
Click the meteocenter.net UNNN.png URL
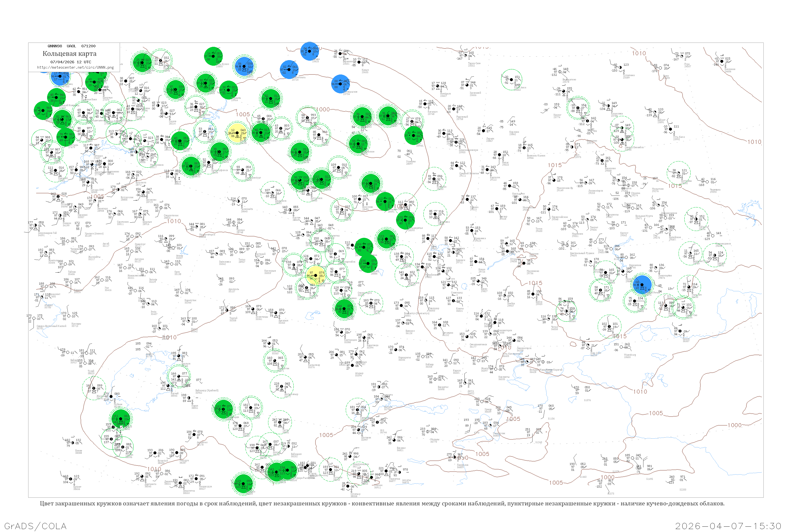pyautogui.click(x=75, y=68)
